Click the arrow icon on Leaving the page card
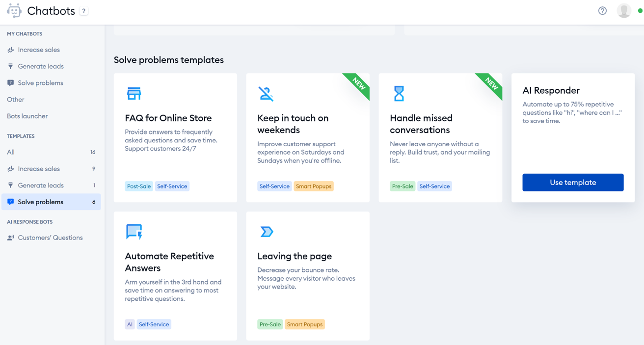 267,232
